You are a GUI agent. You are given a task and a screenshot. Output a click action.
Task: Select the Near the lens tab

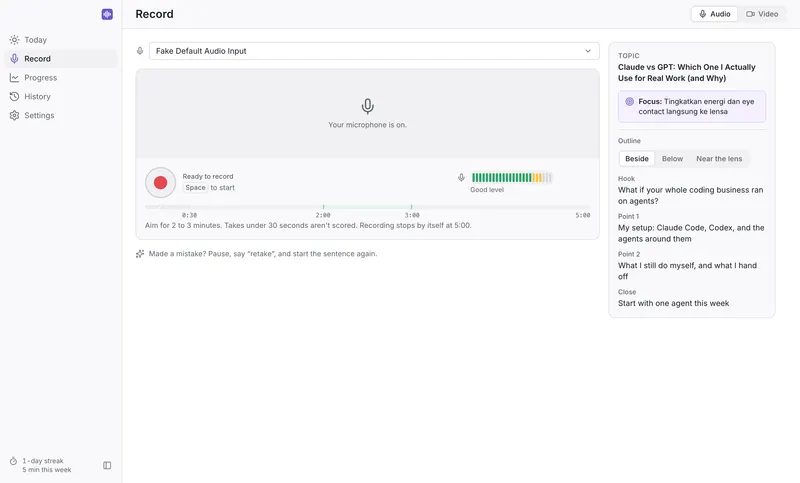pos(719,159)
